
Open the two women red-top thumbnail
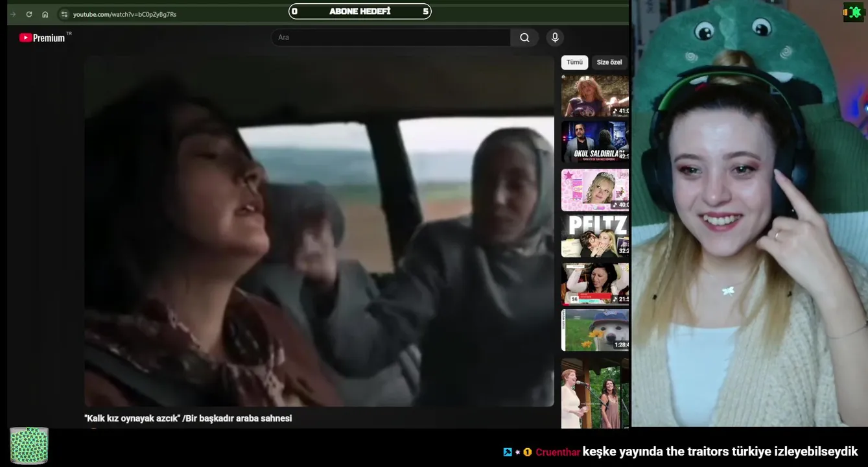point(595,283)
